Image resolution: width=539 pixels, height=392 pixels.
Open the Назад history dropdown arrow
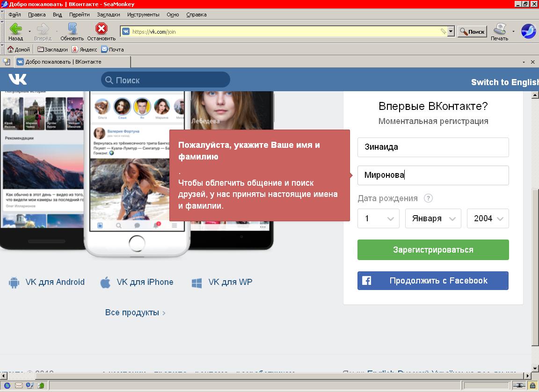[x=29, y=31]
